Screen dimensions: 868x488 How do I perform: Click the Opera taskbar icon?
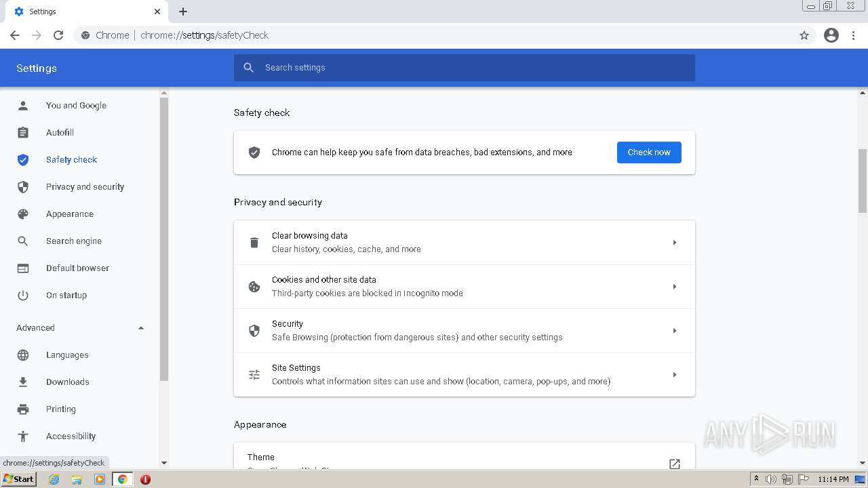[x=145, y=479]
